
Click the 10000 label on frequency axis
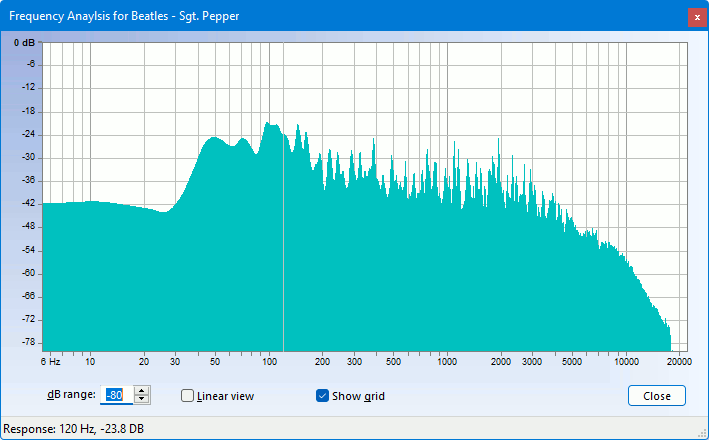(x=626, y=360)
